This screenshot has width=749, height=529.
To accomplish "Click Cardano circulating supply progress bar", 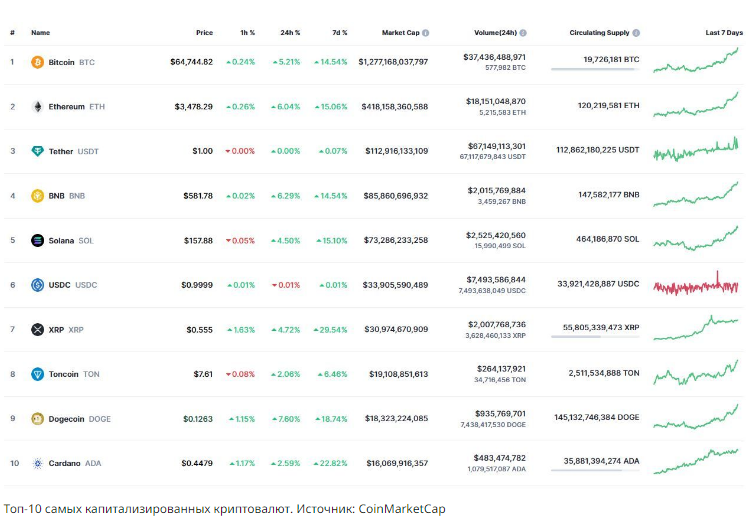I will (x=595, y=471).
